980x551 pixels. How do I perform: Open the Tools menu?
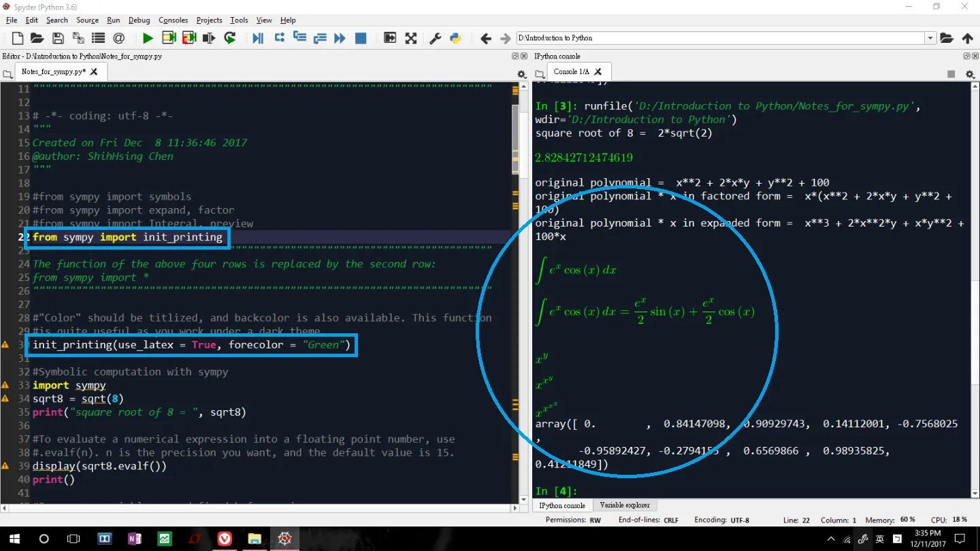point(240,20)
